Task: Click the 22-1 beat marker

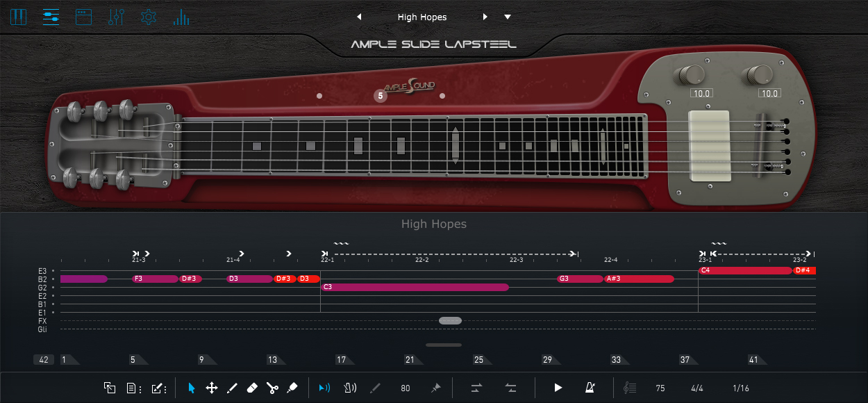Action: [x=327, y=260]
